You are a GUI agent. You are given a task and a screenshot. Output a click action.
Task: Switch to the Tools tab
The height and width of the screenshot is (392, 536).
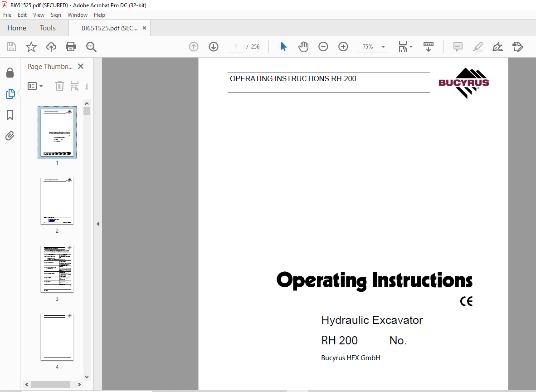click(48, 28)
